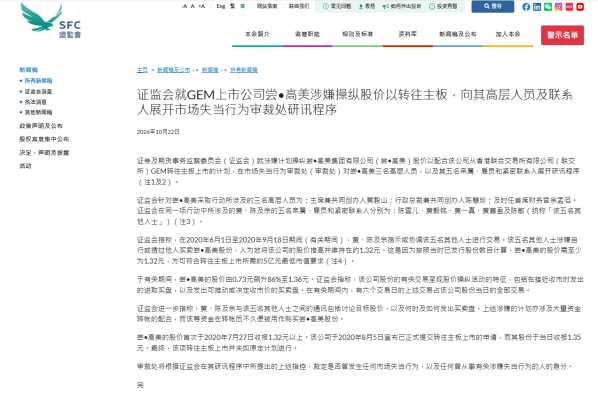Viewport: 598px width, 393px height.
Task: Open the SFC YouTube channel icon
Action: point(580,7)
